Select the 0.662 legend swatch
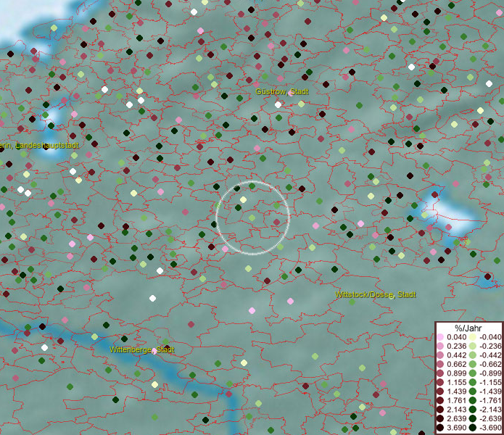504x435 pixels. (440, 365)
